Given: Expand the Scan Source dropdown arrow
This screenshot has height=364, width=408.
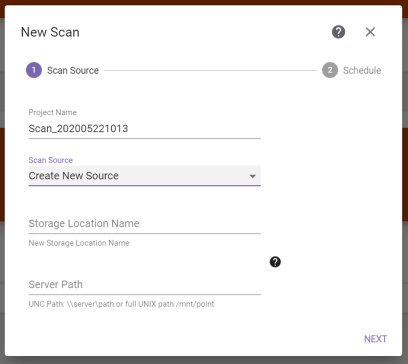Looking at the screenshot, I should (x=253, y=176).
